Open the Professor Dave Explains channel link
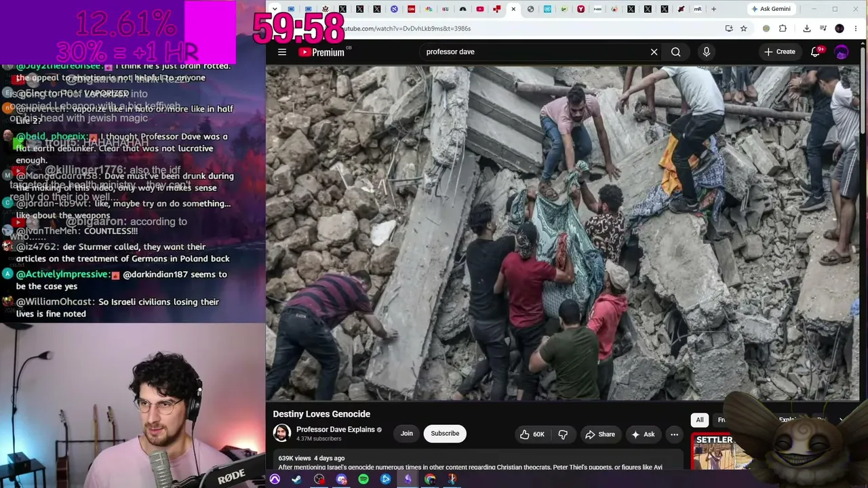The width and height of the screenshot is (868, 488). tap(336, 430)
